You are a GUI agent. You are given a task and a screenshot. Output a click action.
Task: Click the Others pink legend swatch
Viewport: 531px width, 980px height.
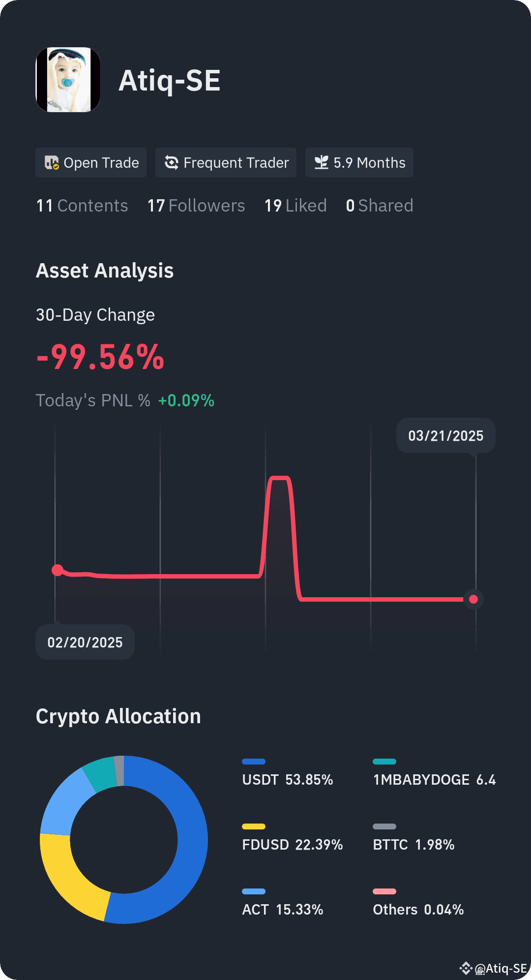(x=384, y=891)
